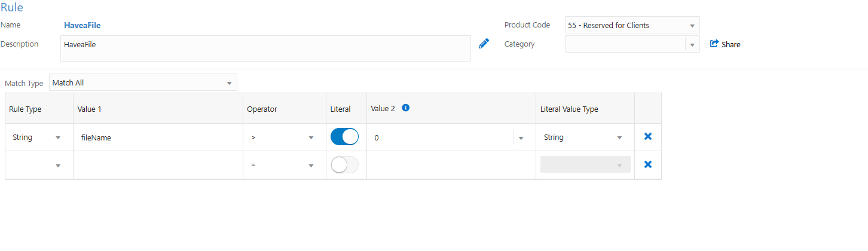Open the Product Code dropdown

[632, 25]
